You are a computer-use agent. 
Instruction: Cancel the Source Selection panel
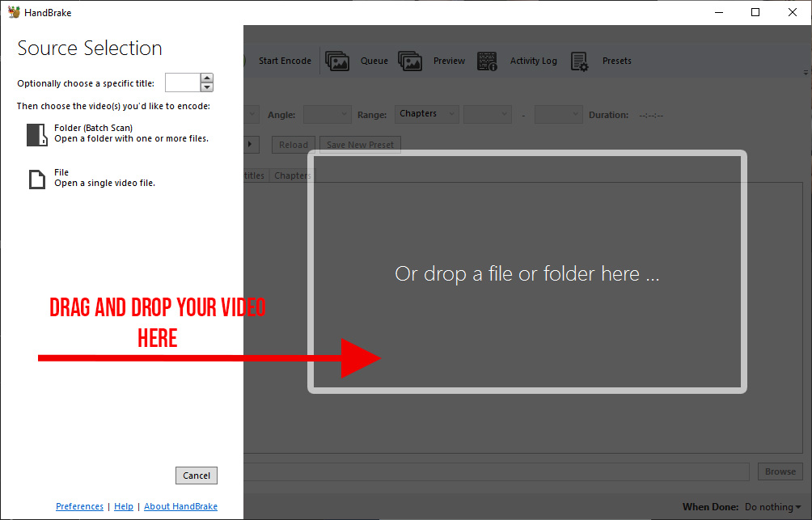tap(197, 476)
